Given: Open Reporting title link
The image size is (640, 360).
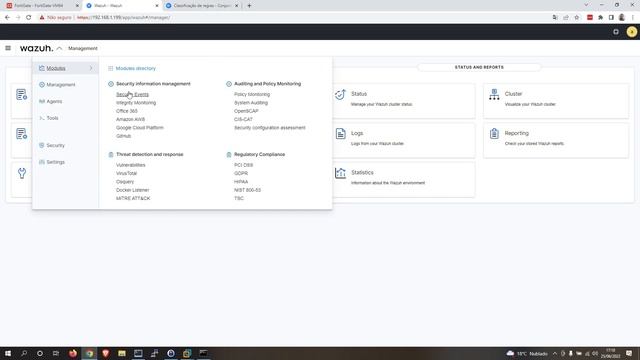Looking at the screenshot, I should 516,133.
